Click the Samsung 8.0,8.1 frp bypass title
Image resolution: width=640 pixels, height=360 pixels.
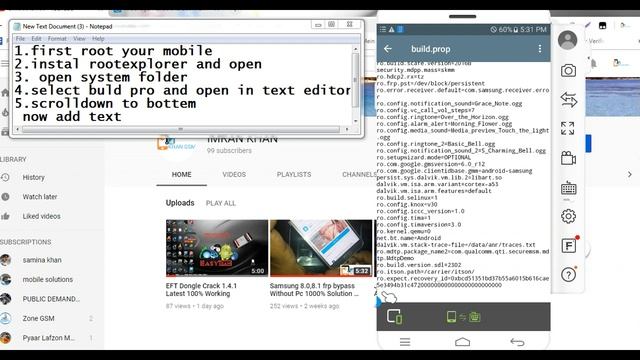pyautogui.click(x=314, y=290)
